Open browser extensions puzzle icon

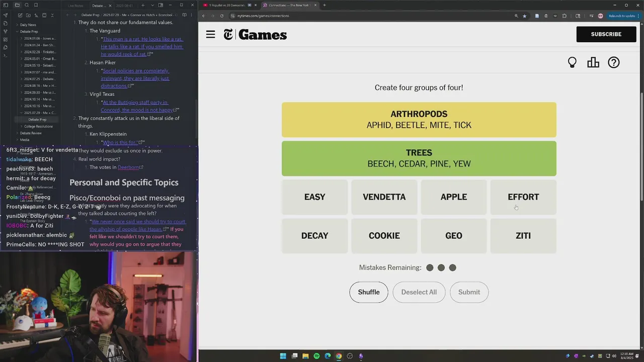(x=565, y=16)
